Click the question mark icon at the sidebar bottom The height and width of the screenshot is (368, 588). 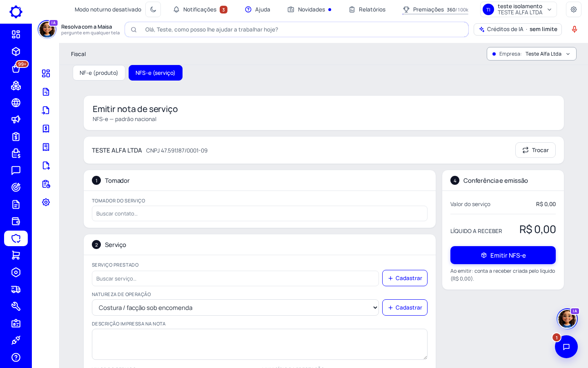pos(16,357)
